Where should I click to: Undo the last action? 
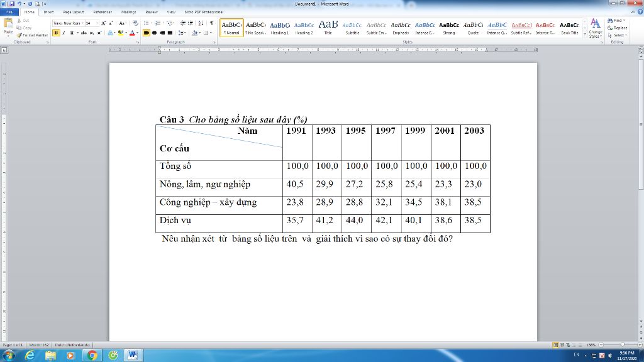pyautogui.click(x=19, y=4)
